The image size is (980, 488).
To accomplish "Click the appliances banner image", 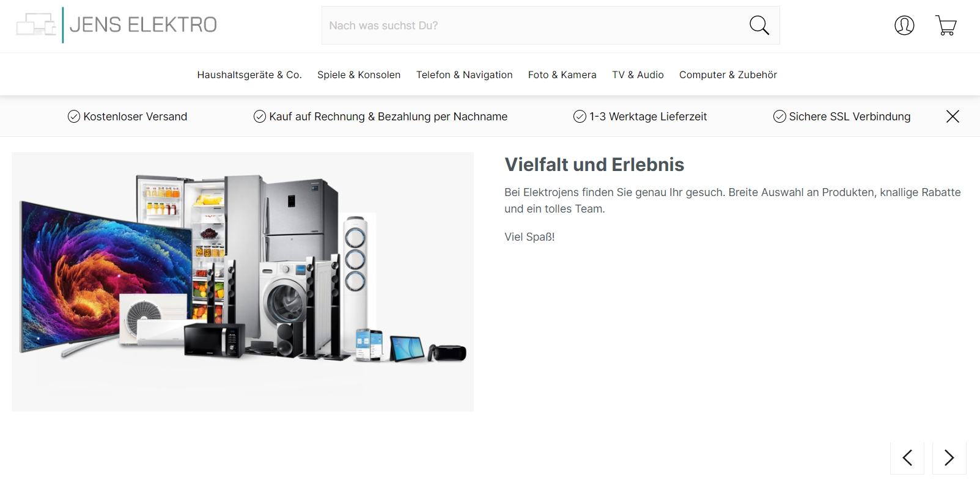I will pos(243,282).
